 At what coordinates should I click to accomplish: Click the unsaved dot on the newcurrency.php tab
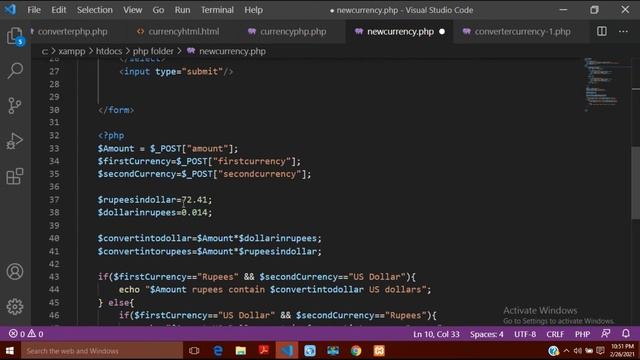(442, 31)
